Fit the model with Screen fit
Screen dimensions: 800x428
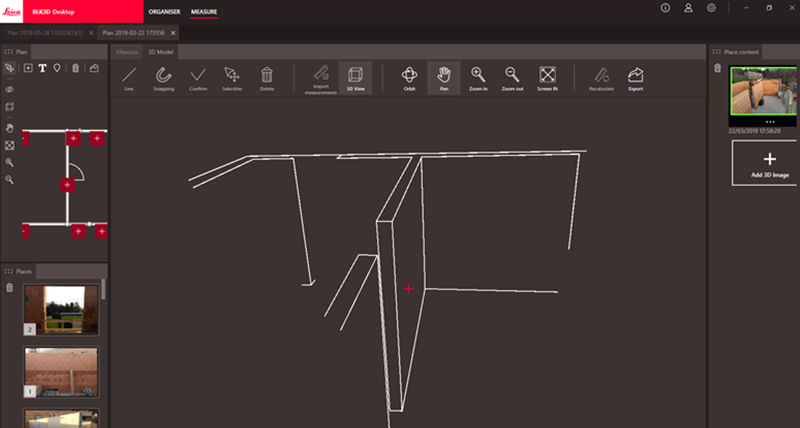pos(547,78)
